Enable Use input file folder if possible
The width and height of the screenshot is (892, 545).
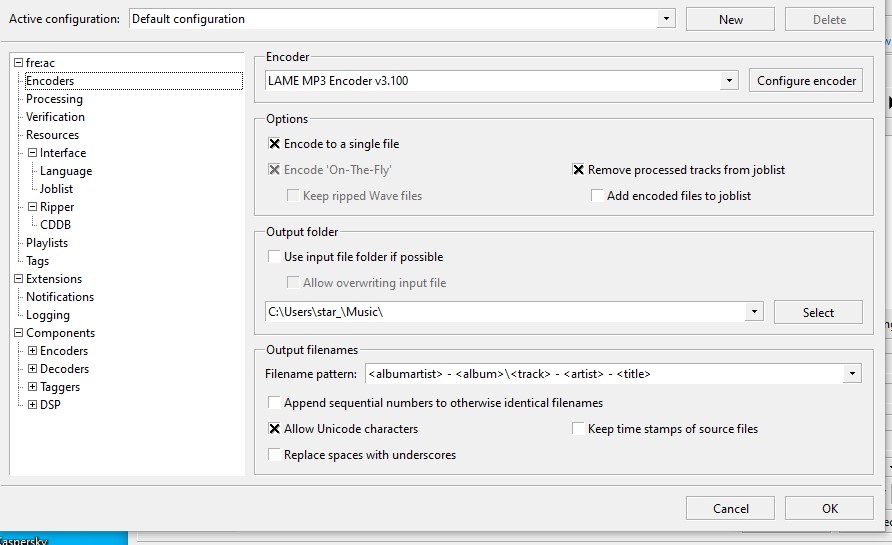(x=274, y=257)
